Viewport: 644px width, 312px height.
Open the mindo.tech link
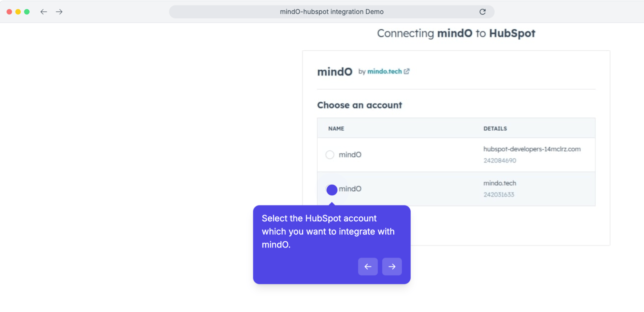pos(384,71)
